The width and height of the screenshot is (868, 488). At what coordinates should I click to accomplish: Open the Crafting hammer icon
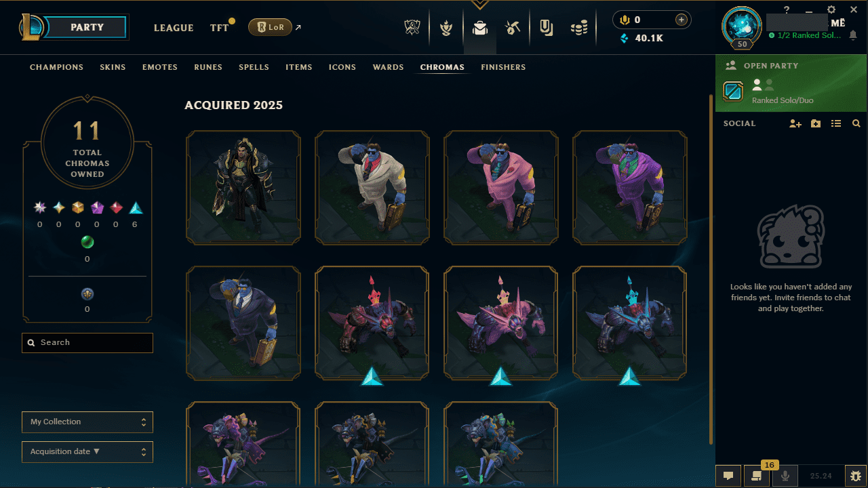(x=513, y=28)
